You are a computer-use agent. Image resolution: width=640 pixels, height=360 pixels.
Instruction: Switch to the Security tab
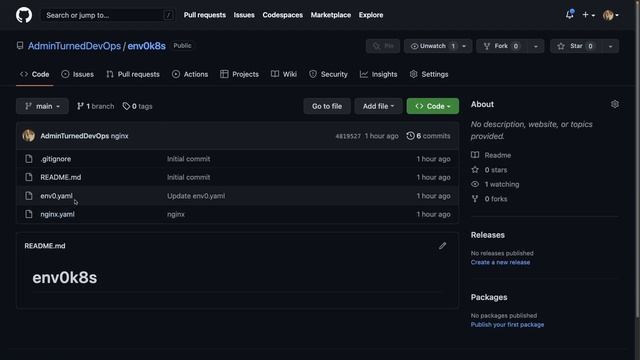tap(328, 74)
